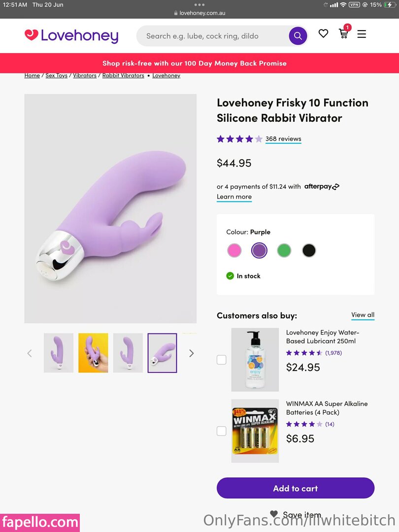Select the pink colour option
Image resolution: width=399 pixels, height=532 pixels.
234,250
